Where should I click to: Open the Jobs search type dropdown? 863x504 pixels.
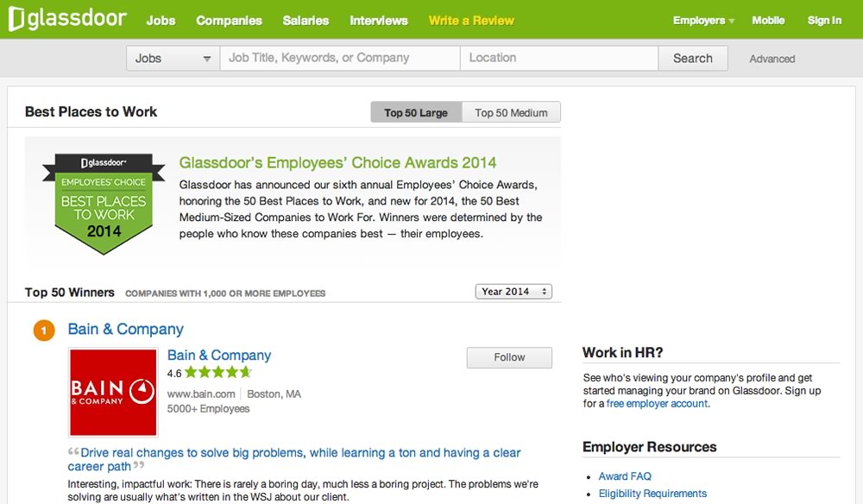pyautogui.click(x=173, y=59)
